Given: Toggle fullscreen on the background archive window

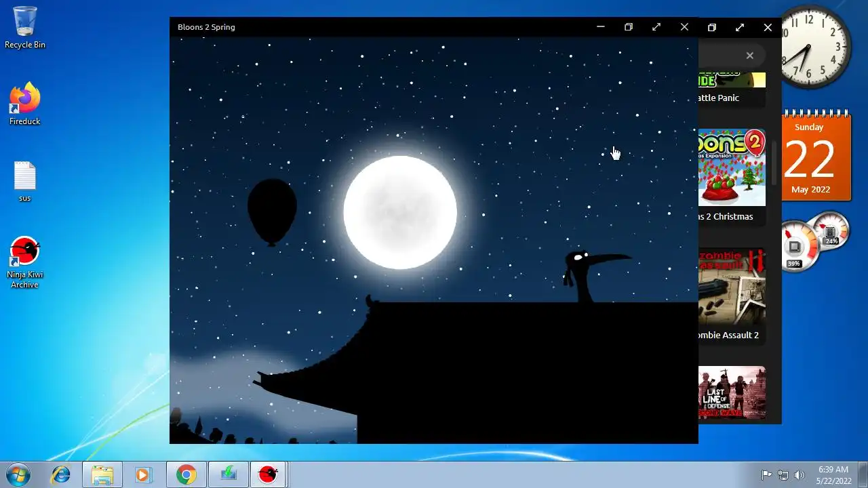Looking at the screenshot, I should point(740,27).
